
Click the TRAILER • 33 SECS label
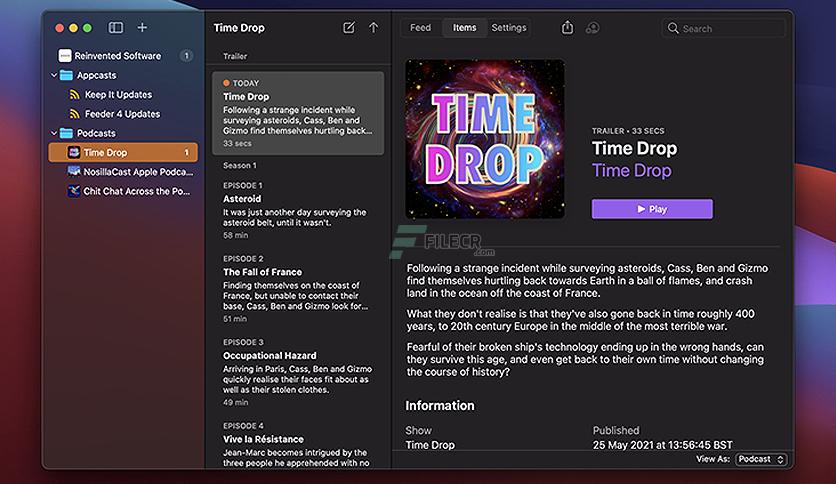pyautogui.click(x=628, y=131)
